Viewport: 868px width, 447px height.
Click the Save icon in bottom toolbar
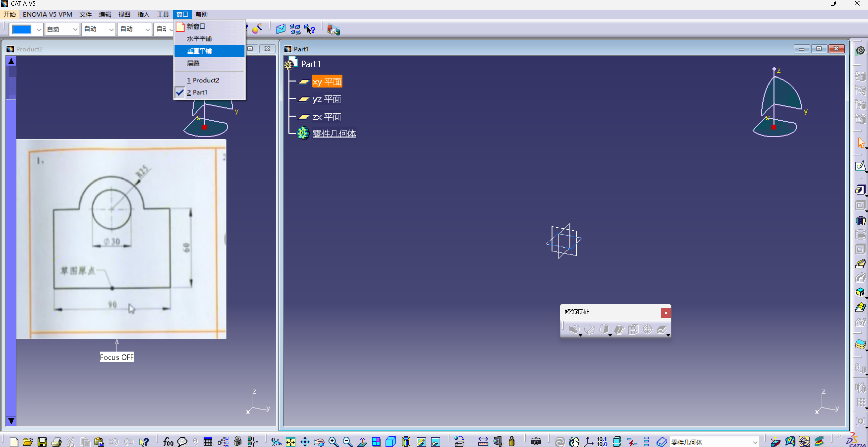point(42,441)
